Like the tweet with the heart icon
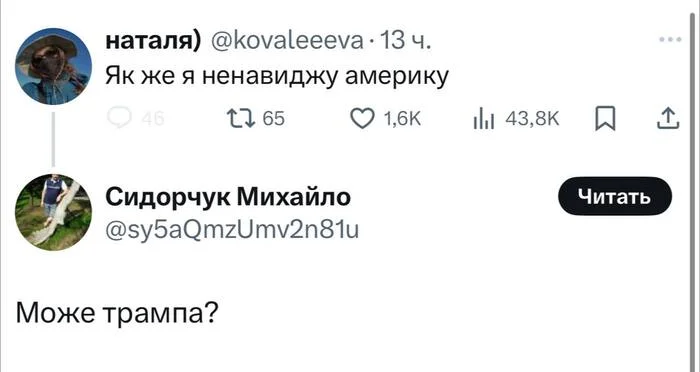Screen dimensions: 700x372 [362, 119]
